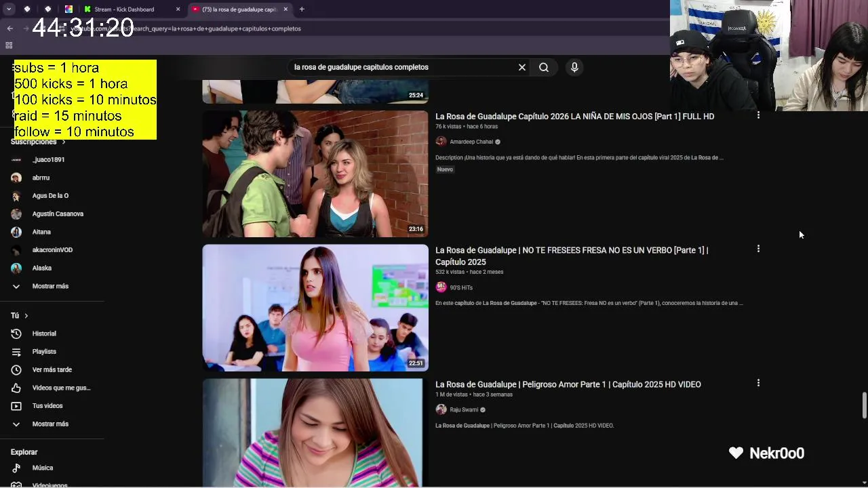Viewport: 868px width, 488px height.
Task: Click the 532 k vistas metadata text
Action: click(x=450, y=272)
